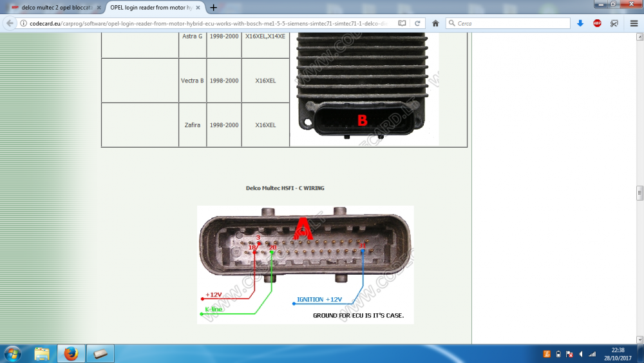The width and height of the screenshot is (644, 363).
Task: Close the 'delco multec 2 opel bloccata' tab
Action: [99, 7]
